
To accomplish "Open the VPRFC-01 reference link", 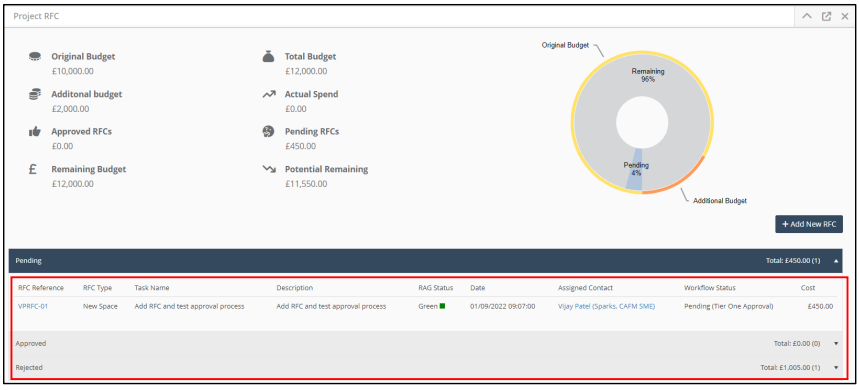I will coord(33,306).
